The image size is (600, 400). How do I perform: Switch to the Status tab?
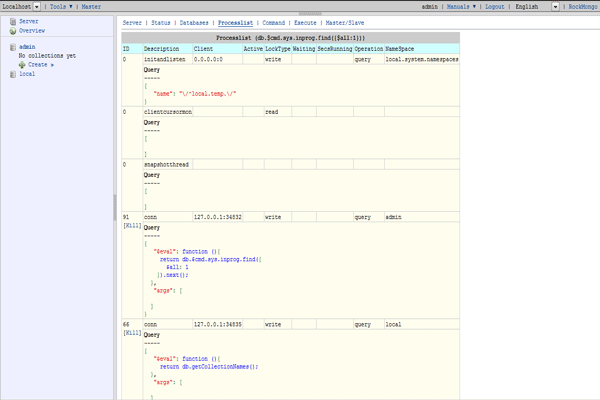point(161,21)
